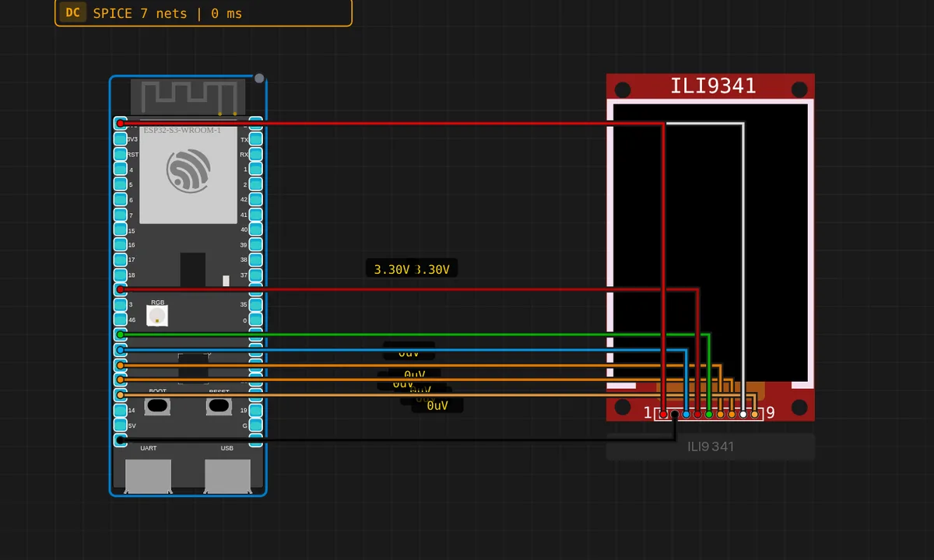Select the ESP32 left pin labeled 17

120,260
